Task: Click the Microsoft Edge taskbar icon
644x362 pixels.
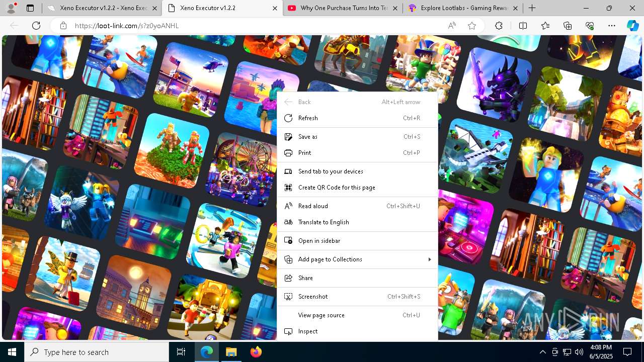Action: pos(207,352)
